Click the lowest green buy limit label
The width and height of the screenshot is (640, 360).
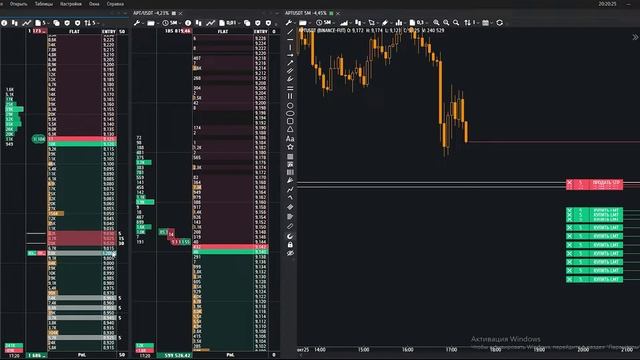coord(606,280)
